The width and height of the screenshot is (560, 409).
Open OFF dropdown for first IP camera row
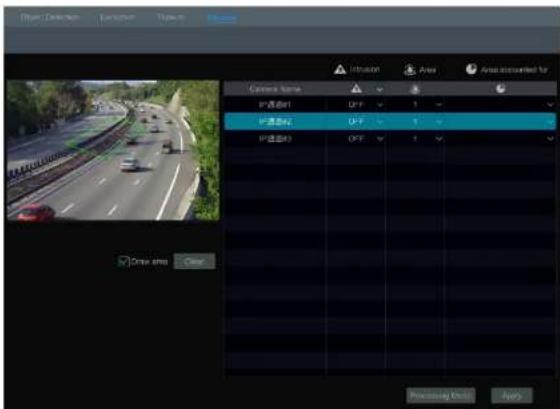click(380, 105)
